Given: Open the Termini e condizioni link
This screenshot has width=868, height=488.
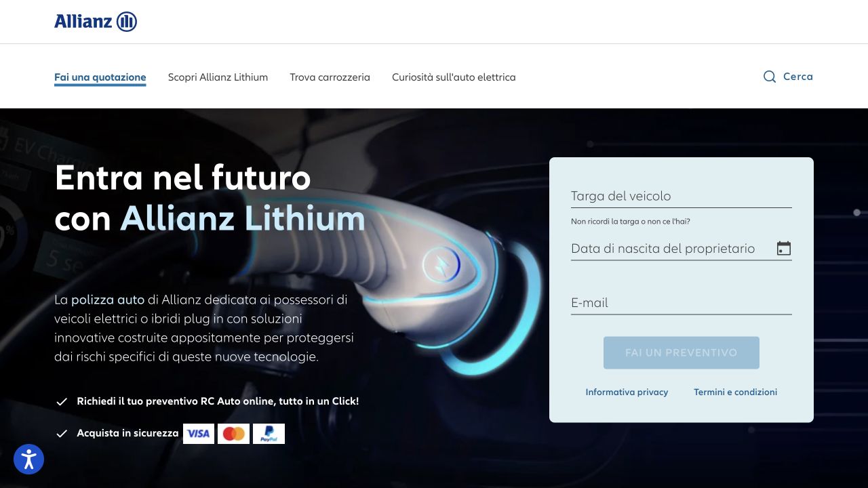Looking at the screenshot, I should (x=735, y=392).
